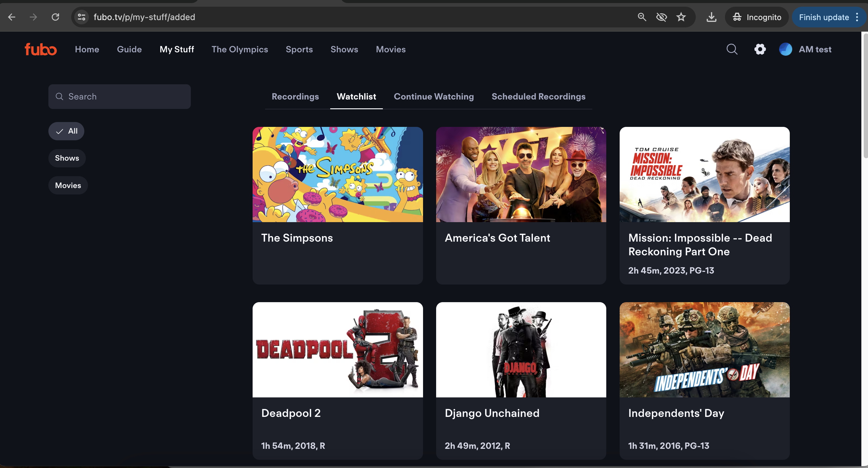868x468 pixels.
Task: Bookmark this page with the star icon
Action: click(681, 17)
